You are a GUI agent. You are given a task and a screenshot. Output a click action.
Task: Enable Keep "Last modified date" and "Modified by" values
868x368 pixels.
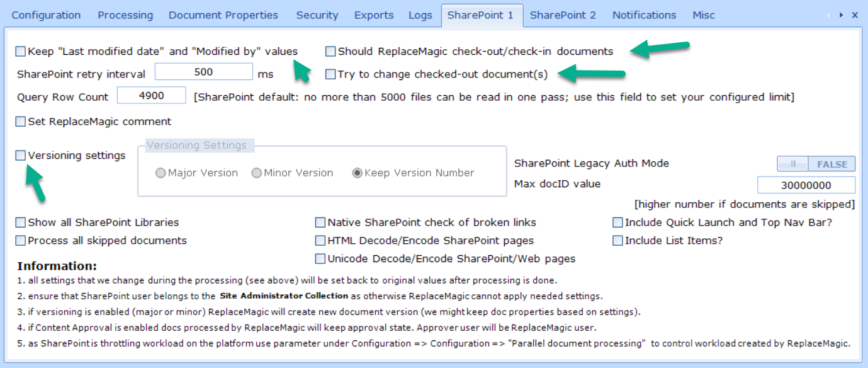21,52
